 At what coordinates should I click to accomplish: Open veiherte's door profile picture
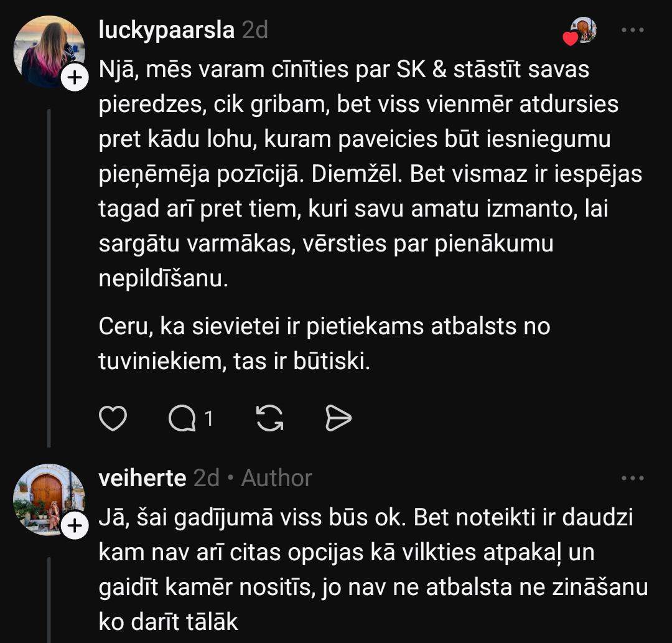point(47,498)
